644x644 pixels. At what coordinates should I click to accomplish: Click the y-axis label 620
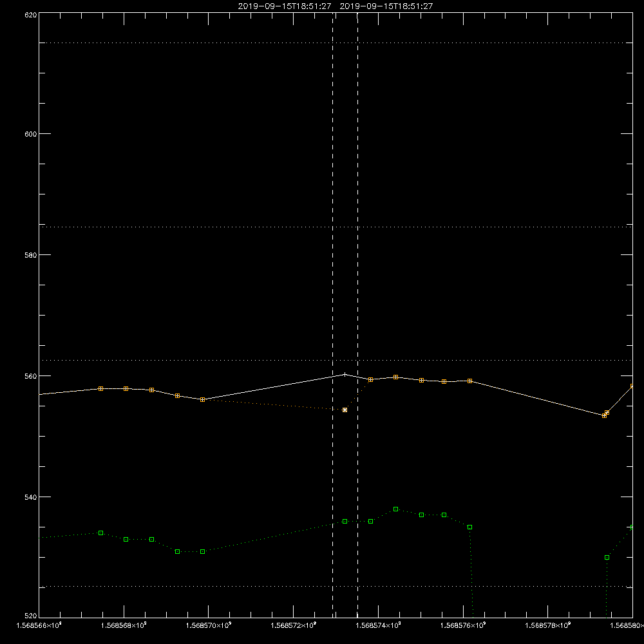pos(31,15)
